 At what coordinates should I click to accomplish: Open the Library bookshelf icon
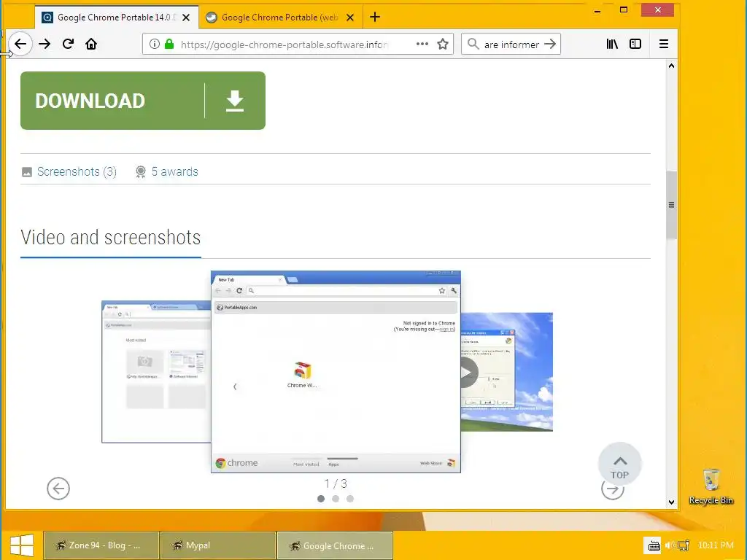612,44
